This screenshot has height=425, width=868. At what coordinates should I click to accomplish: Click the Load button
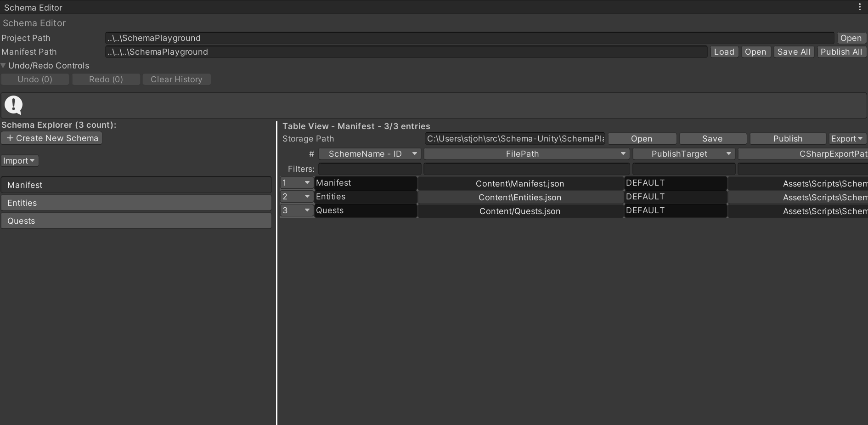pos(724,51)
